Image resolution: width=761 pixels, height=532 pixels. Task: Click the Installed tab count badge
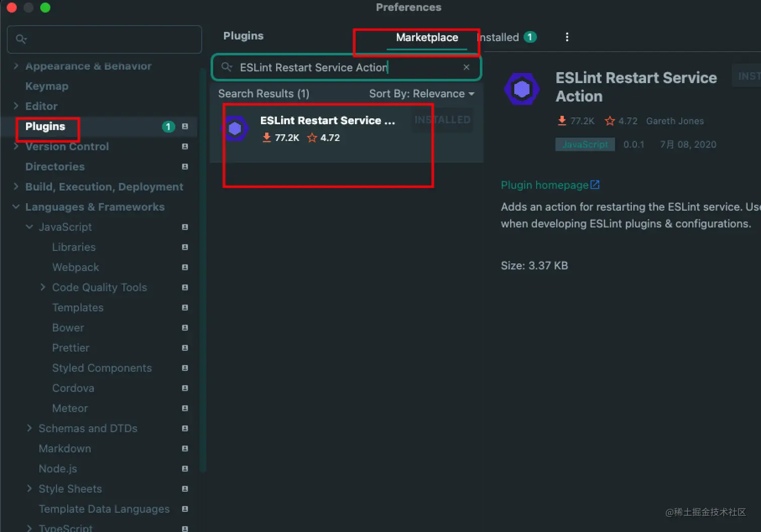tap(529, 37)
